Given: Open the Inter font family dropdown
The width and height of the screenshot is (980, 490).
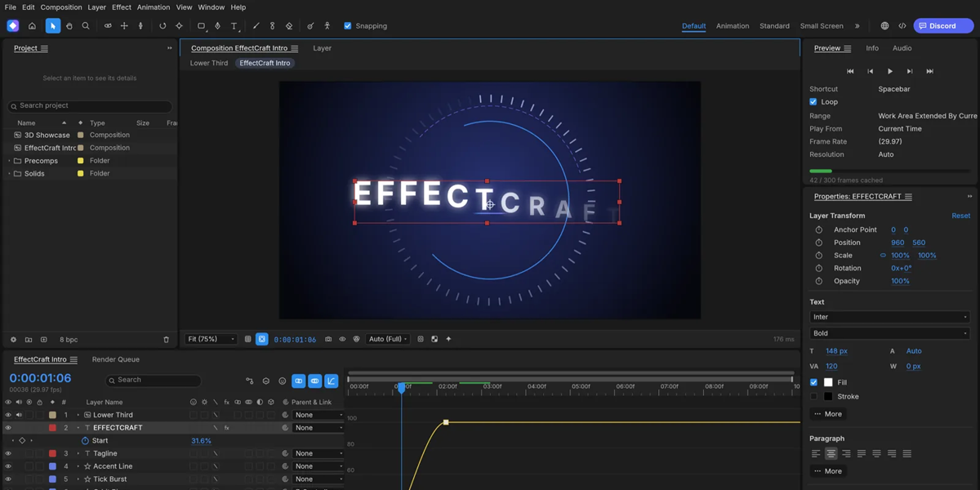Looking at the screenshot, I should coord(889,317).
